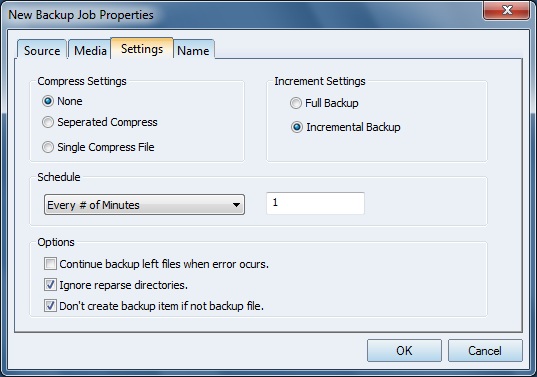Toggle Ignore reparse directories checkbox

pyautogui.click(x=50, y=285)
